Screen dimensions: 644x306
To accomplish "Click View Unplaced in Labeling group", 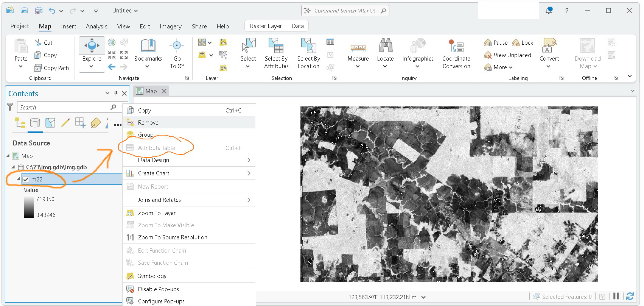I will click(508, 55).
